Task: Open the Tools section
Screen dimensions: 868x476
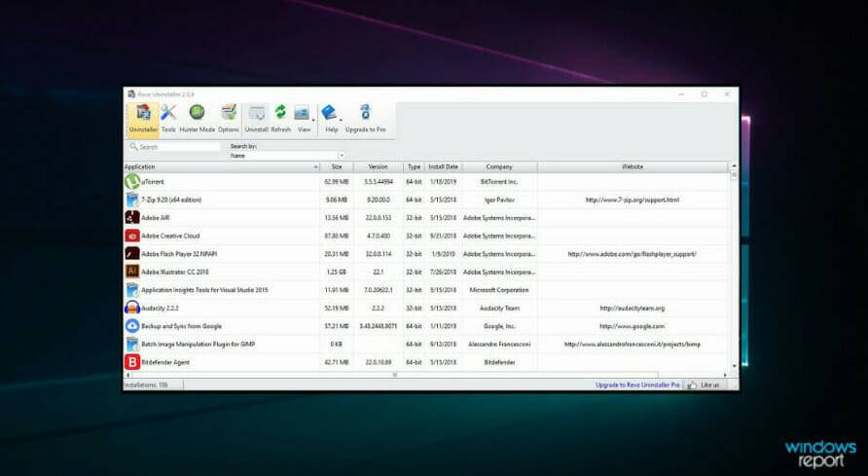Action: pos(168,119)
